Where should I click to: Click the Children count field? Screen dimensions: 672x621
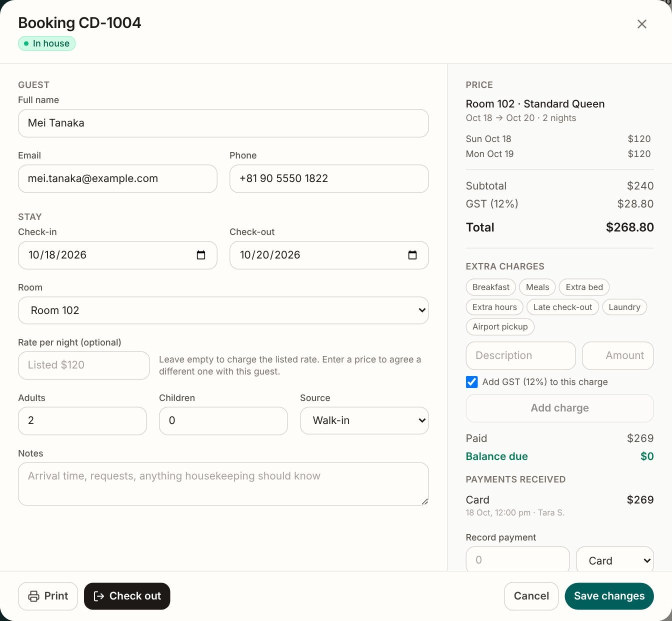[x=223, y=420]
